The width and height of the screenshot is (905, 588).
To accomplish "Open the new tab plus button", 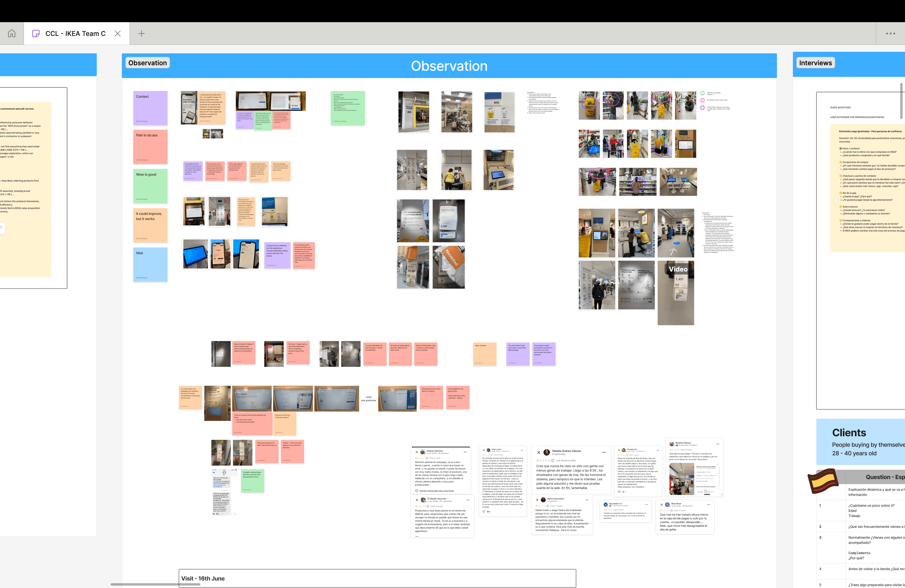I will 142,34.
